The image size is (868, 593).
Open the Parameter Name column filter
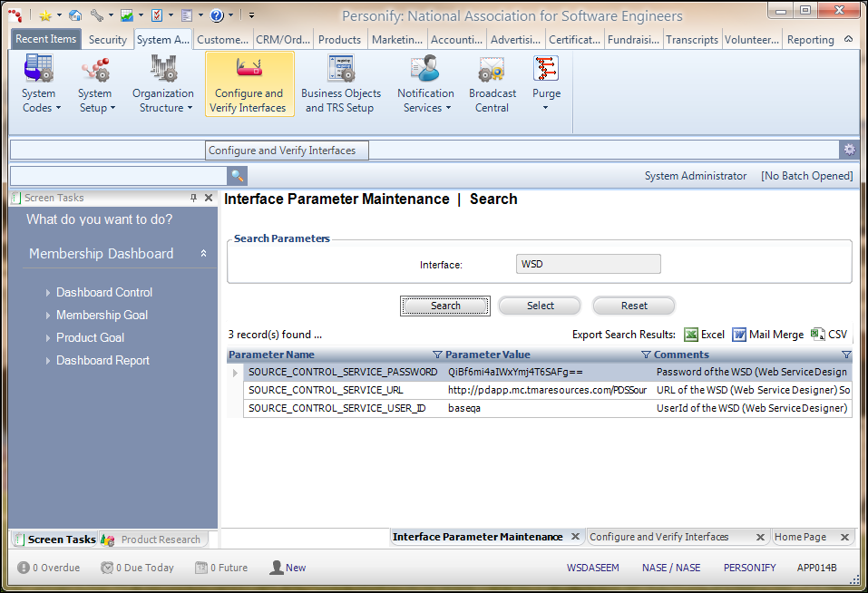point(437,355)
